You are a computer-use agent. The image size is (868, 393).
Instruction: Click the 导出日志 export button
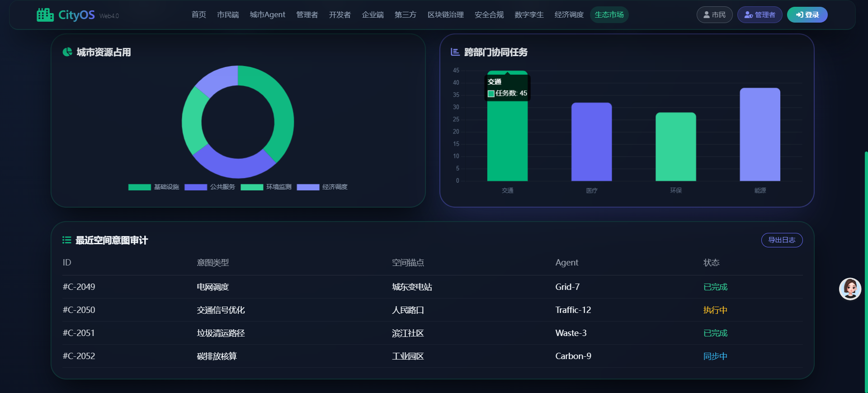[782, 240]
